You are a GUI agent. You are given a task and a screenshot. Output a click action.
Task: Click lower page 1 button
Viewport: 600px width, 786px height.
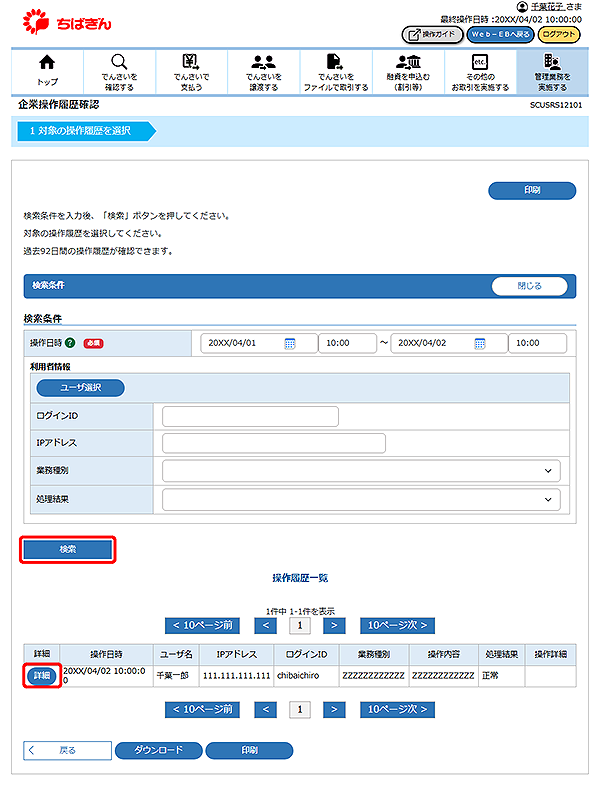(x=300, y=710)
